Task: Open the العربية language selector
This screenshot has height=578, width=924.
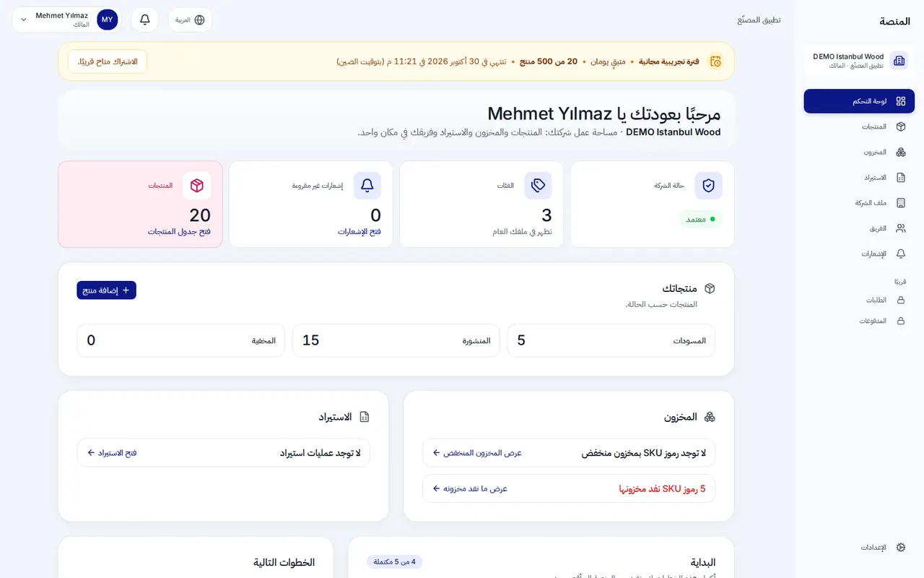Action: pos(190,20)
